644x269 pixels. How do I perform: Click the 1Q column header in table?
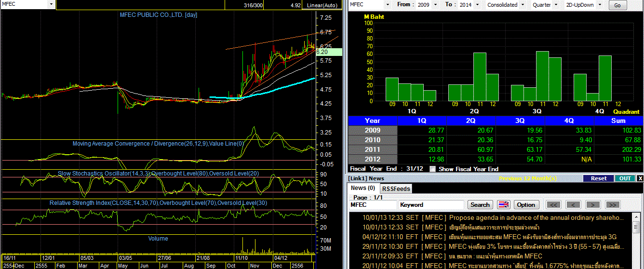(422, 121)
